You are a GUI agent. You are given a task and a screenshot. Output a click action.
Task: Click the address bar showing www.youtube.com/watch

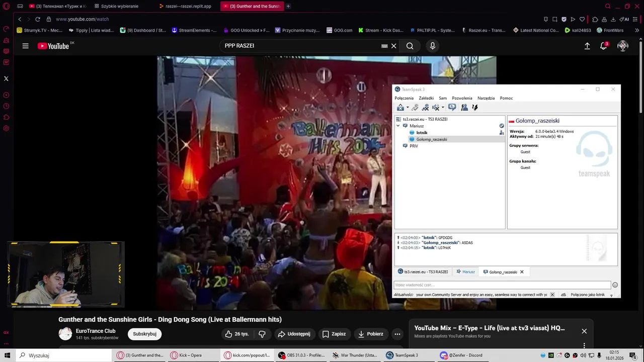coord(82,19)
